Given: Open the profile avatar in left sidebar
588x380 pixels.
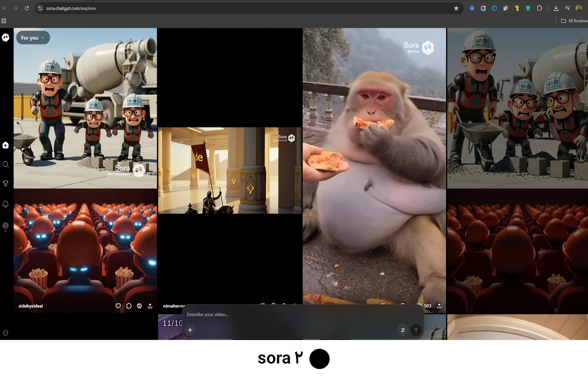Looking at the screenshot, I should coord(6,225).
